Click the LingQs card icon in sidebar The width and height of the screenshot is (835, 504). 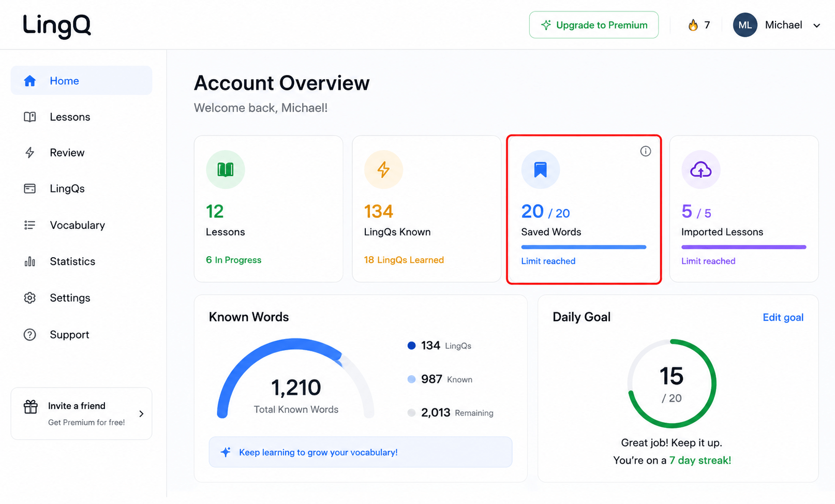coord(30,188)
